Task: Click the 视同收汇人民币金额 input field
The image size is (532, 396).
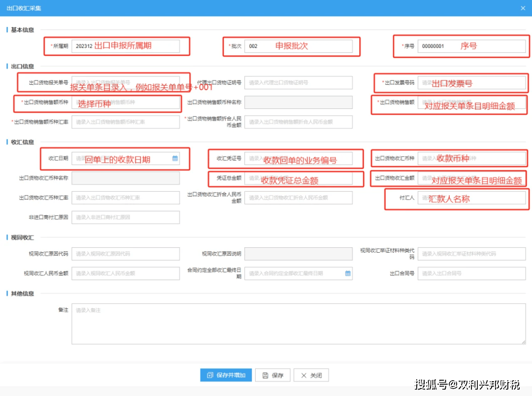Action: (x=126, y=273)
